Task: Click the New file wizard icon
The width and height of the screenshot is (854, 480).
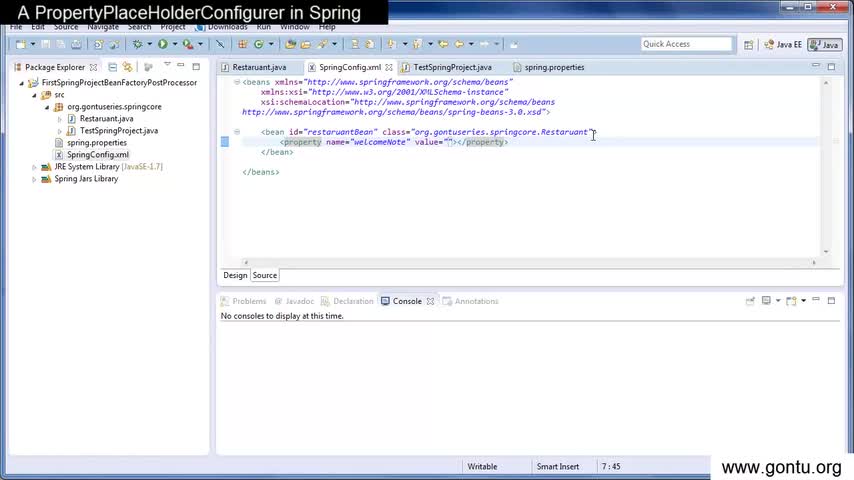Action: pos(21,44)
